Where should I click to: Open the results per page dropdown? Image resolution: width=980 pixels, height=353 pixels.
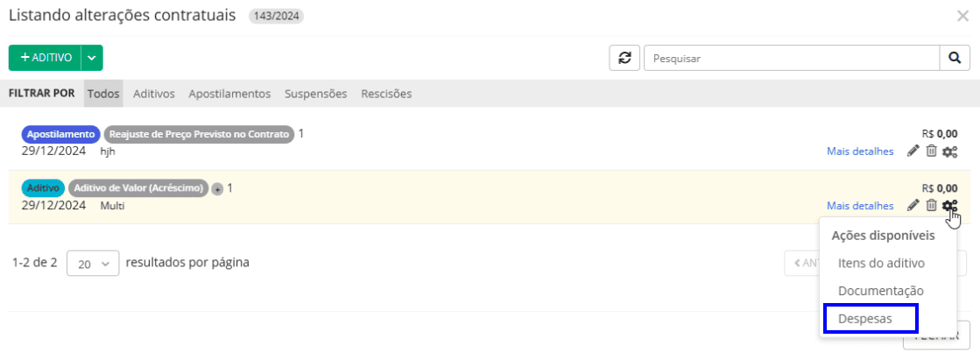(x=93, y=263)
